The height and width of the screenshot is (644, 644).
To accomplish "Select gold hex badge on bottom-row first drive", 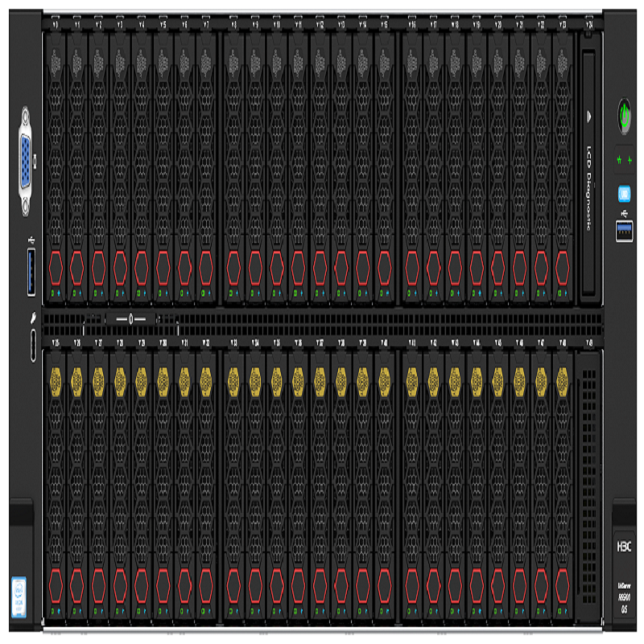I will pyautogui.click(x=56, y=378).
